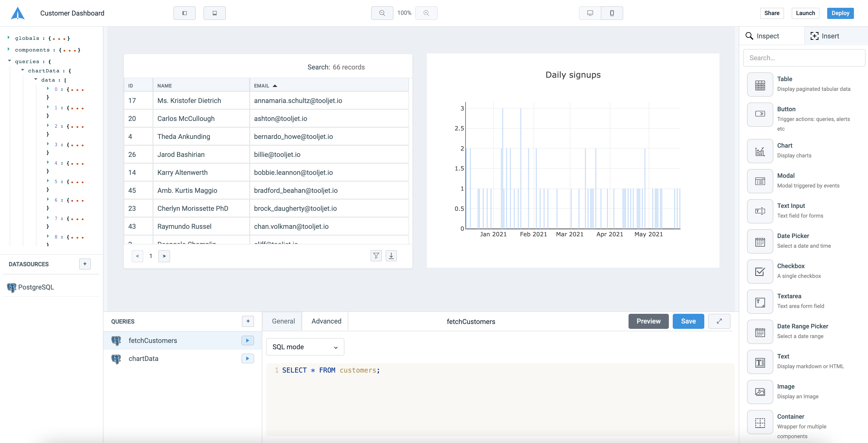Viewport: 868px width, 443px height.
Task: Click the zoom out magnifier icon
Action: (x=382, y=13)
